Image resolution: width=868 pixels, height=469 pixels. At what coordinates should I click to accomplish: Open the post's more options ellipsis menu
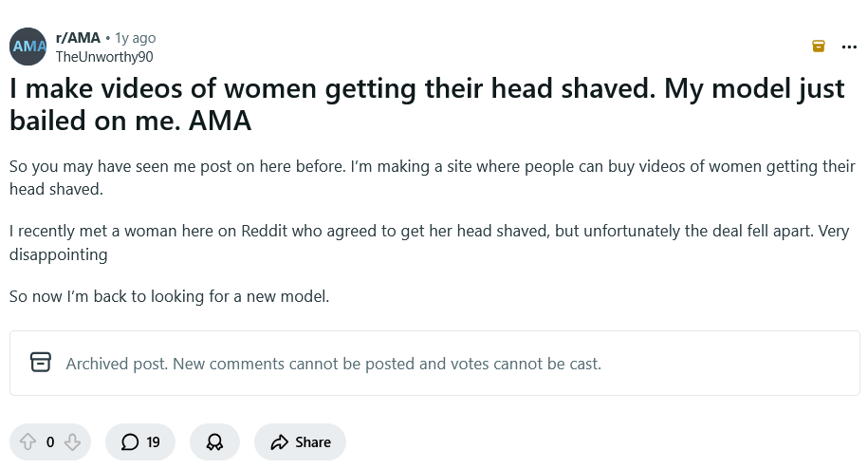(x=849, y=46)
